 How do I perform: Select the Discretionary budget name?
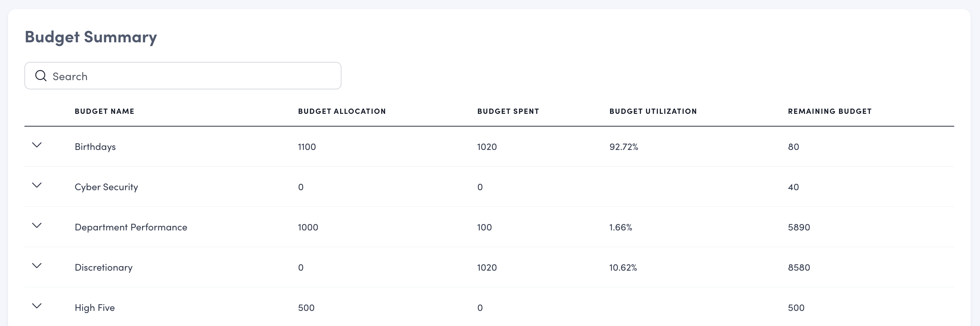tap(104, 268)
